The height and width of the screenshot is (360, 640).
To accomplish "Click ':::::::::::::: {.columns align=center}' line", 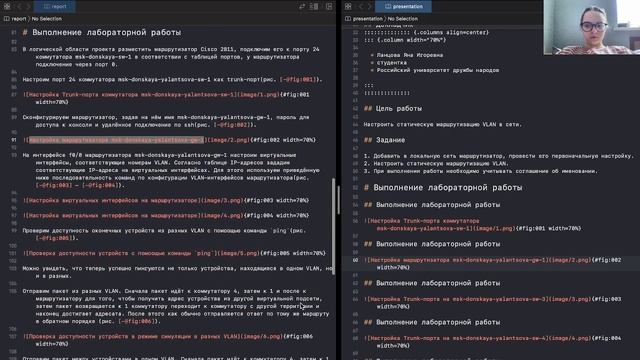I will (x=426, y=32).
